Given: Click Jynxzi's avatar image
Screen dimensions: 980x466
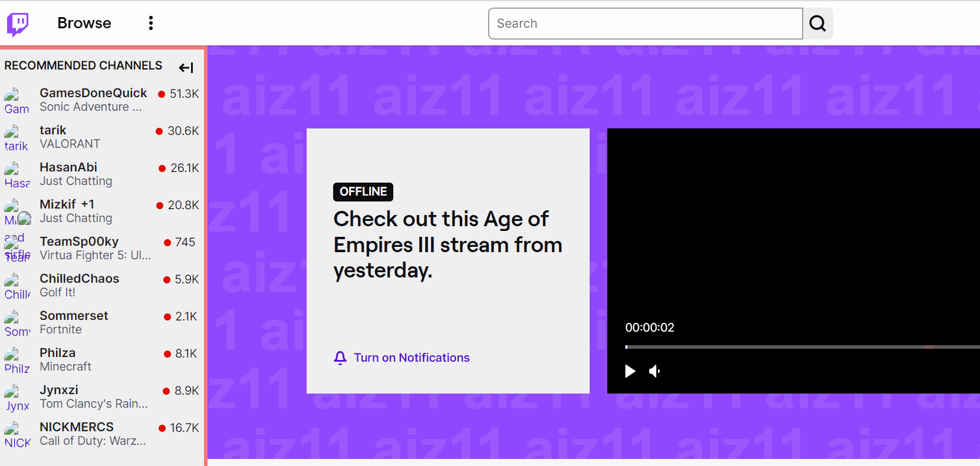Looking at the screenshot, I should pos(17,398).
